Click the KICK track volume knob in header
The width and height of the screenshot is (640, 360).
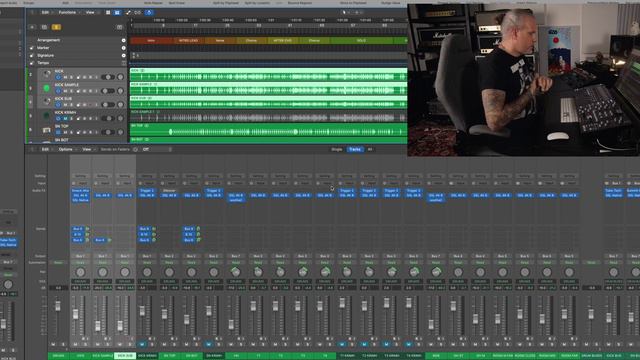tap(120, 77)
